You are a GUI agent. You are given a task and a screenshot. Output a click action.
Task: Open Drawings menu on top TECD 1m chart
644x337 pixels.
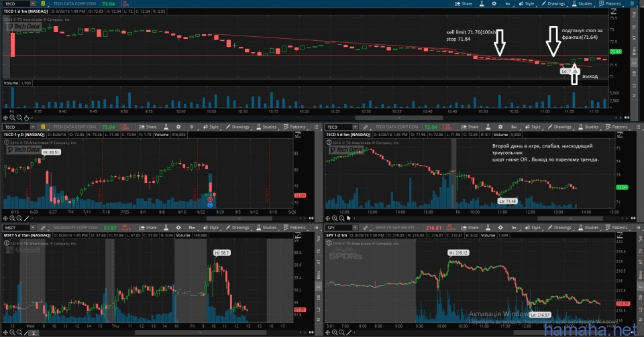(553, 4)
